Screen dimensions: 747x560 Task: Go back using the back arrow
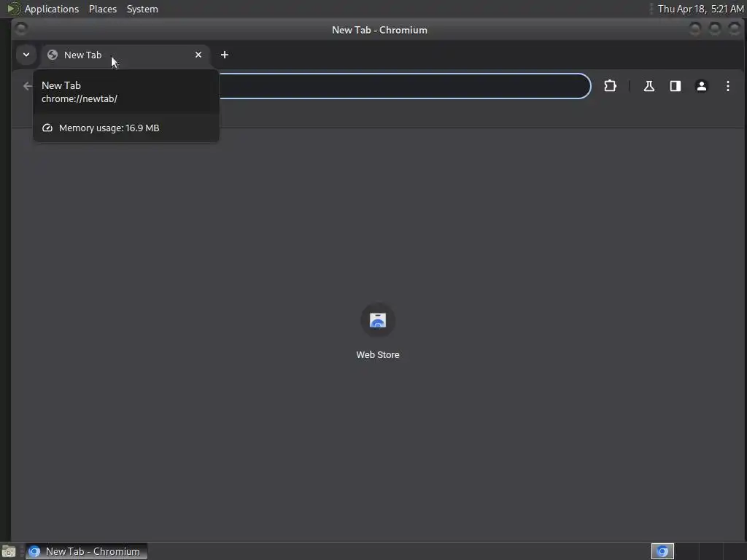[27, 86]
